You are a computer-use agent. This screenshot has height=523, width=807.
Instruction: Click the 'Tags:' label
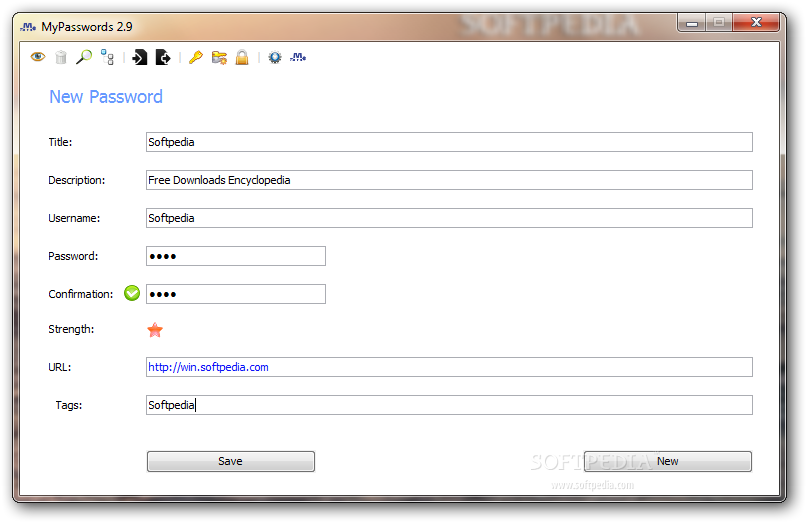point(69,405)
